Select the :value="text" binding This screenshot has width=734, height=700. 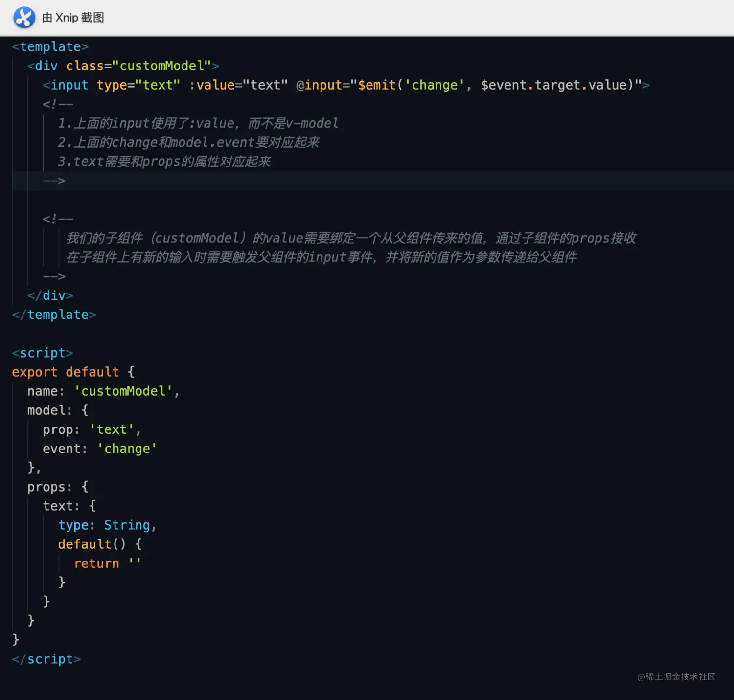238,85
